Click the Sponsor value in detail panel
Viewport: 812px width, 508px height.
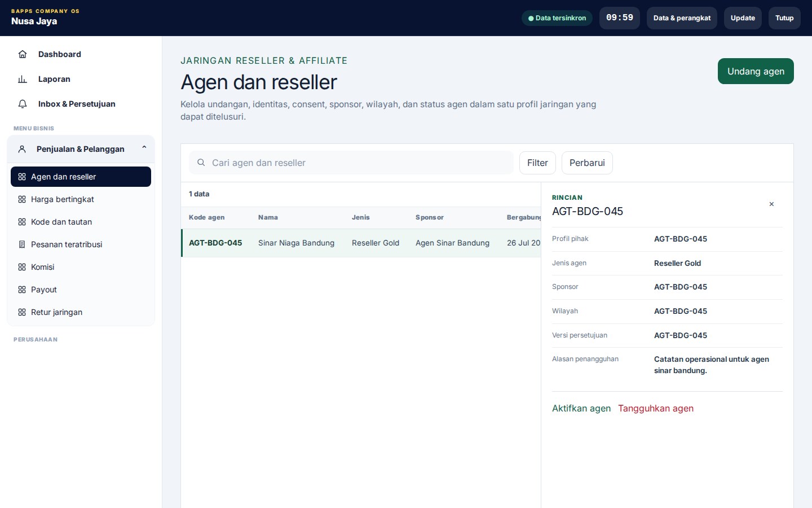pyautogui.click(x=681, y=287)
